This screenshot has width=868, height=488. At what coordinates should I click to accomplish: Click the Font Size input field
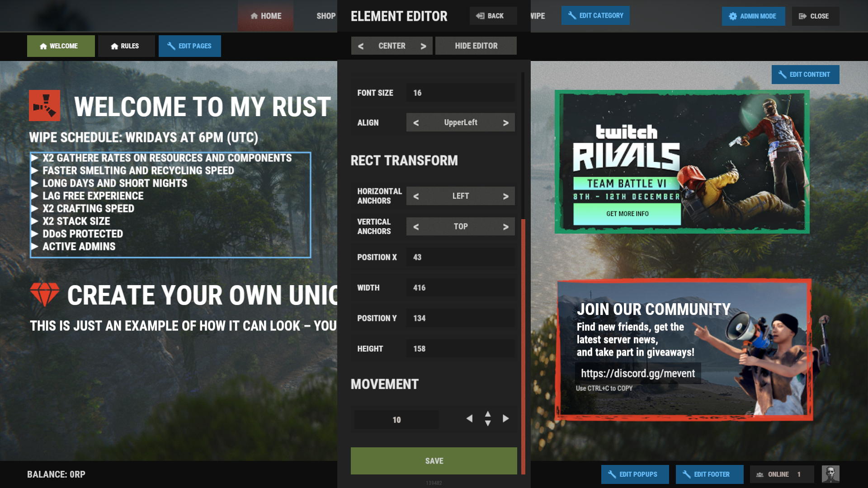pos(460,93)
